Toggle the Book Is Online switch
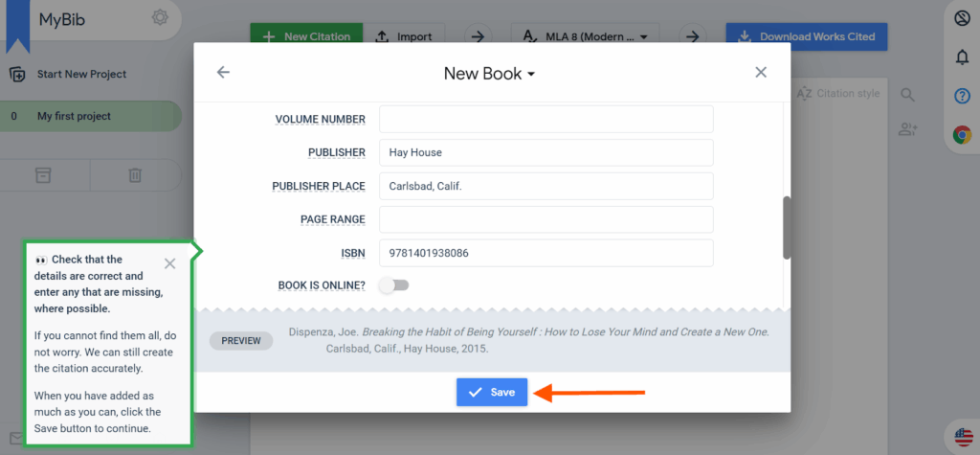This screenshot has height=455, width=980. point(394,285)
